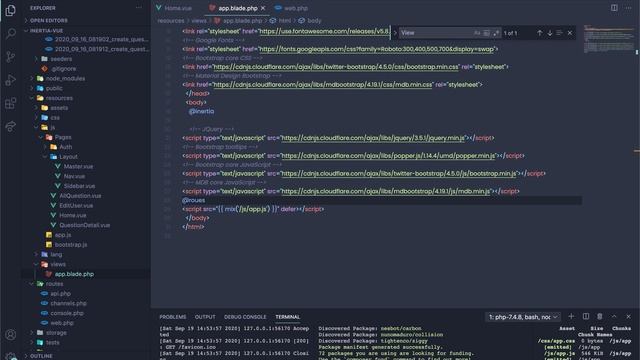Open EditUser.vue file
Screen dimensions: 640x360
pos(76,206)
